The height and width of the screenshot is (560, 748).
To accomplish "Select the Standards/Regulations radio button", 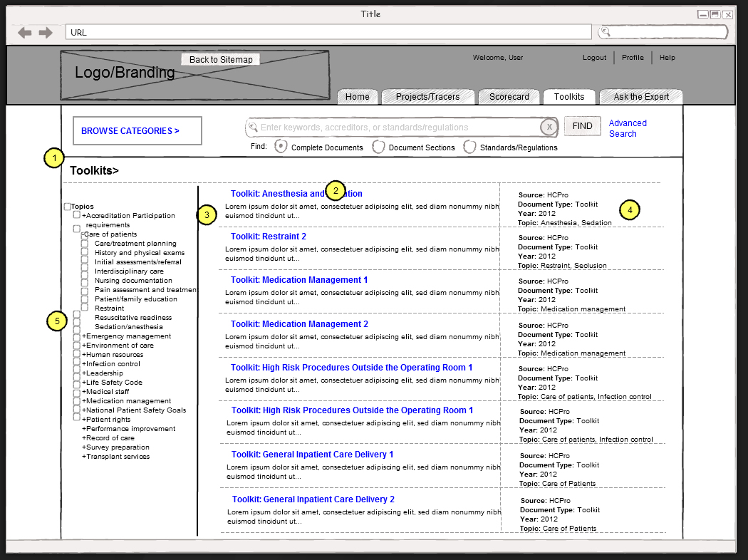I will coord(469,147).
